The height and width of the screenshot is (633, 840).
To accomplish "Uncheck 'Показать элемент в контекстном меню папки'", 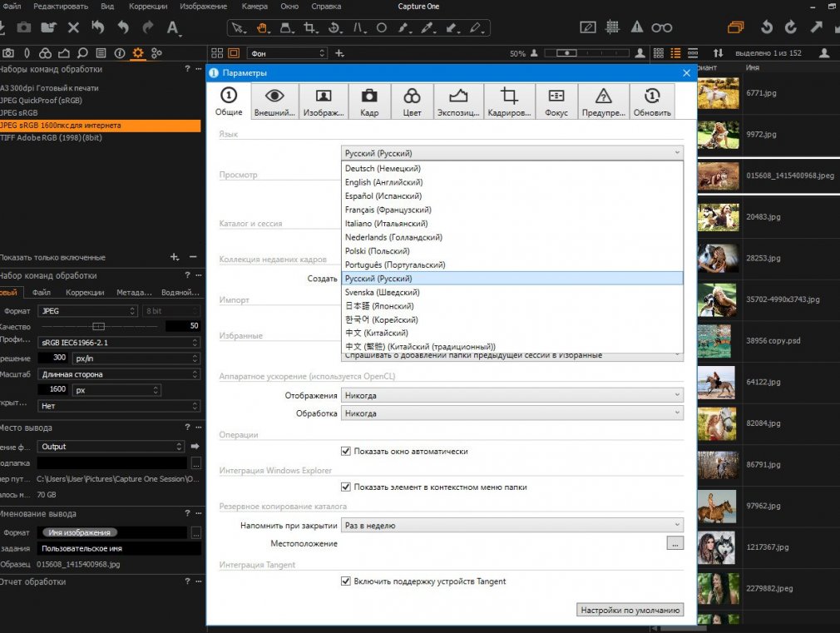I will (346, 487).
